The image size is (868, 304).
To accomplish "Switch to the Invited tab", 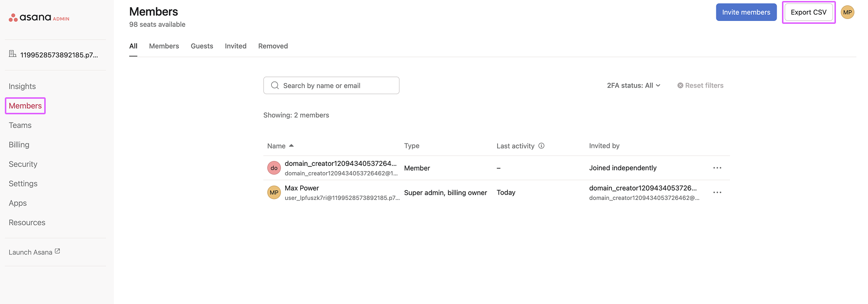I will click(235, 46).
